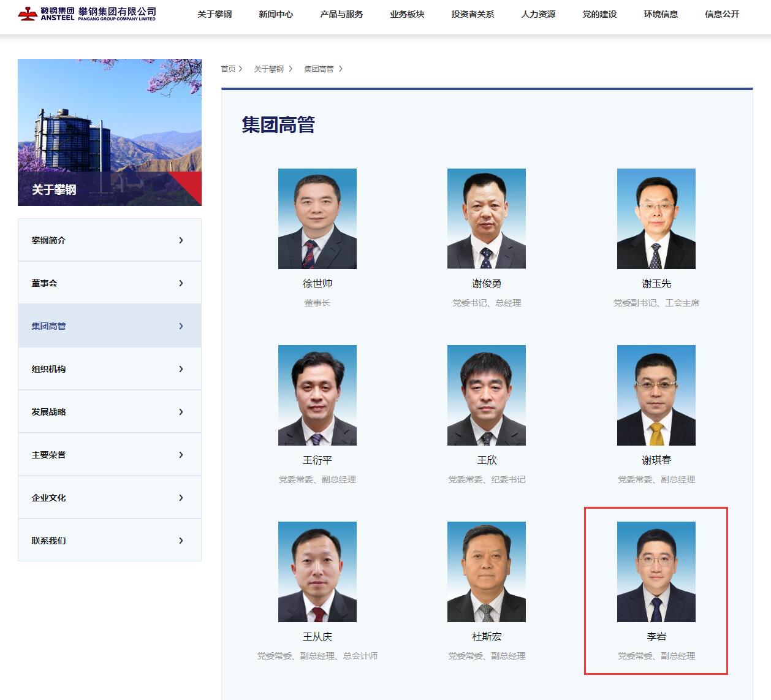Viewport: 771px width, 700px height.
Task: Click the Ansteel Pangang Group logo
Action: coord(87,13)
